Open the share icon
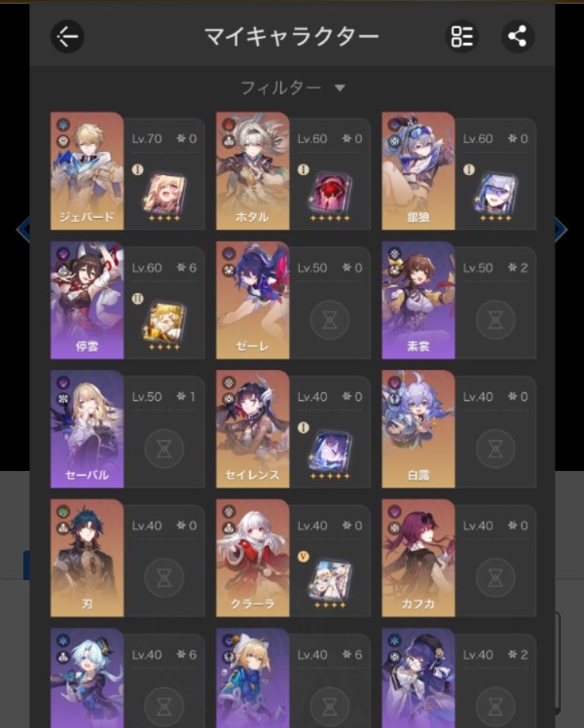This screenshot has height=728, width=584. pos(518,36)
